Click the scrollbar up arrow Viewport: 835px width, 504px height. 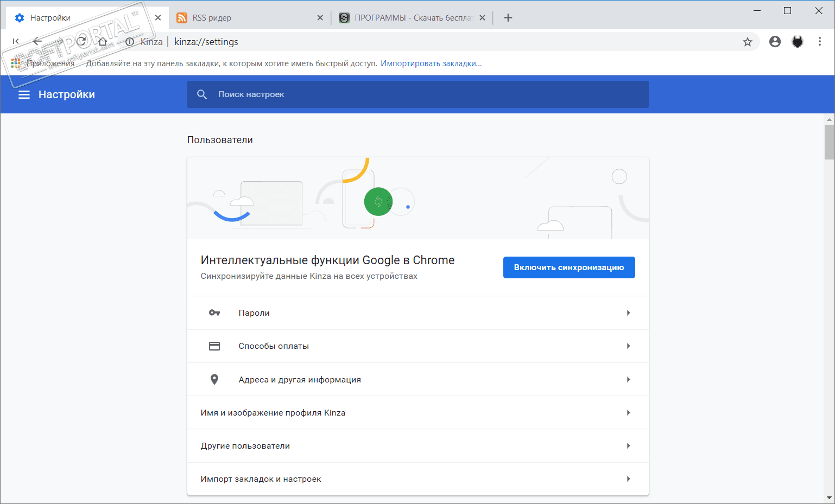pos(829,119)
